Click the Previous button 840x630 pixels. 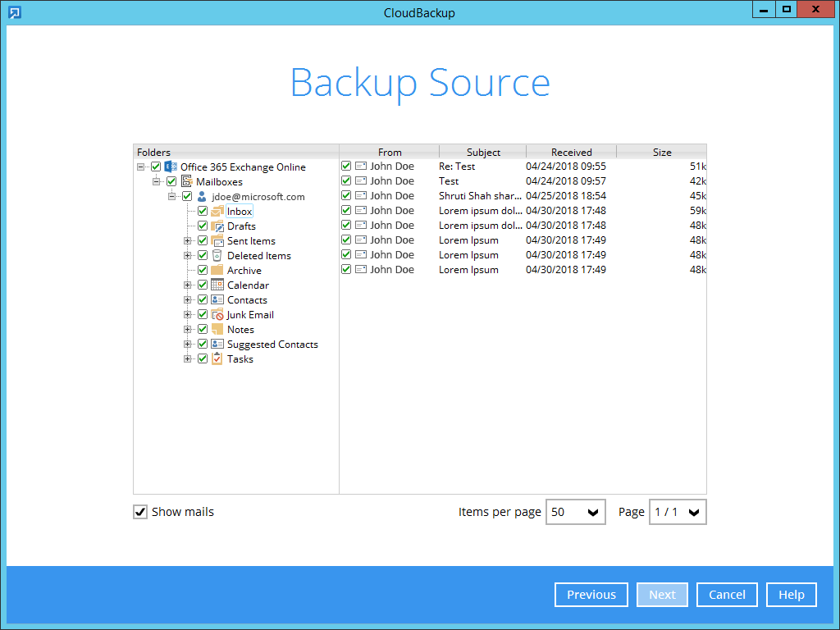(x=591, y=595)
